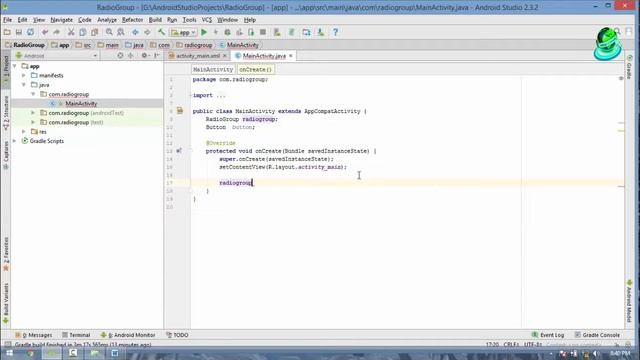The width and height of the screenshot is (640, 360).
Task: Click the Find magnifier icon
Action: [x=109, y=32]
